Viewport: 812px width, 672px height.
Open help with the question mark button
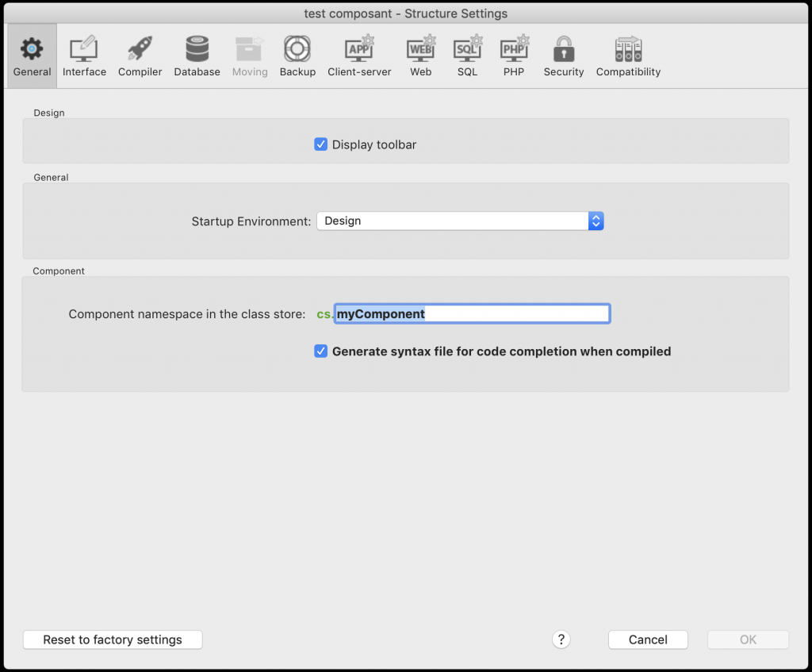[561, 639]
